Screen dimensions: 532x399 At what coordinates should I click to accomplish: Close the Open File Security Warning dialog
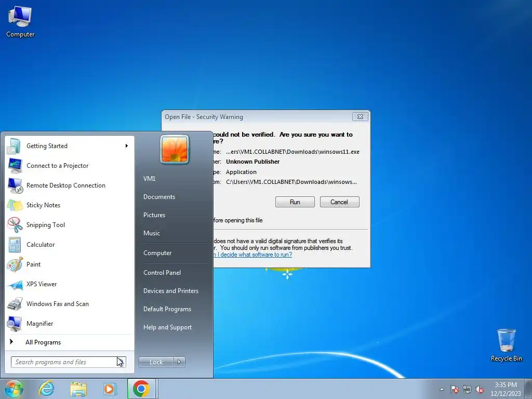[360, 117]
